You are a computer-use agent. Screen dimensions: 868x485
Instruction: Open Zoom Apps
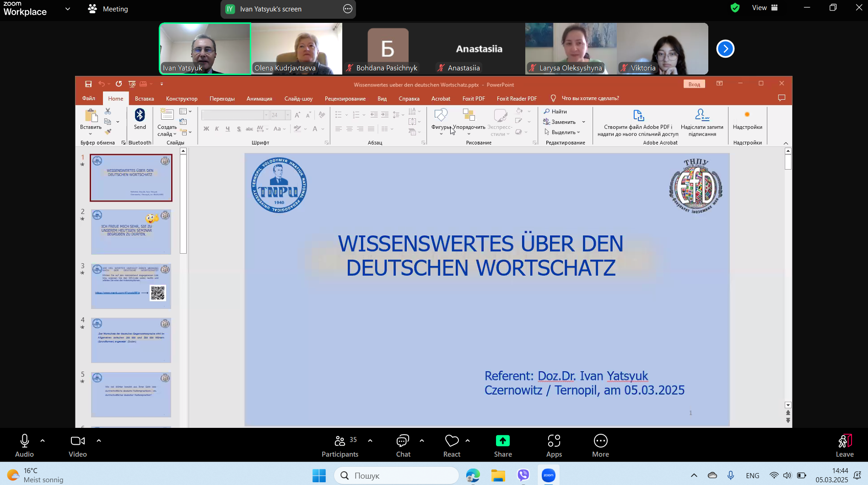(554, 446)
